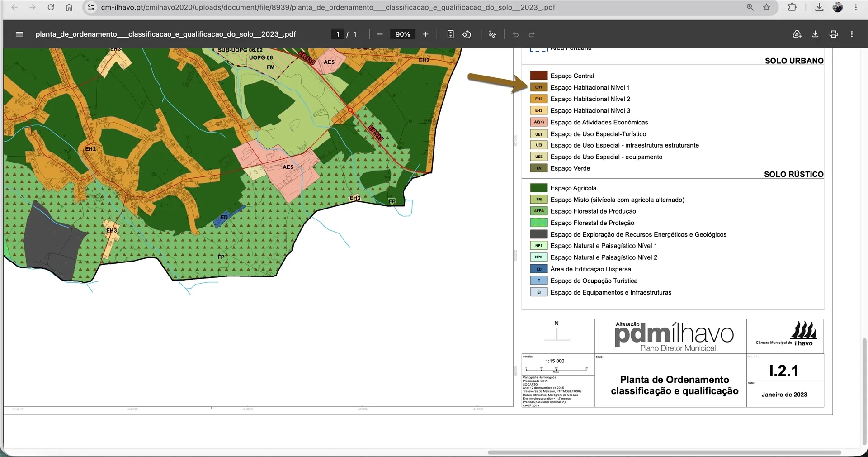Click the ED blue legend swatch

pyautogui.click(x=538, y=269)
